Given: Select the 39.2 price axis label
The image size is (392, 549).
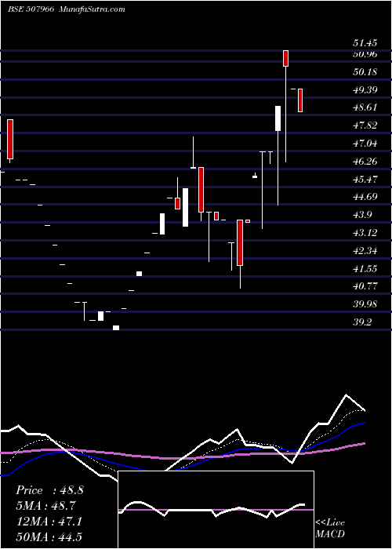Looking at the screenshot, I should coord(363,322).
